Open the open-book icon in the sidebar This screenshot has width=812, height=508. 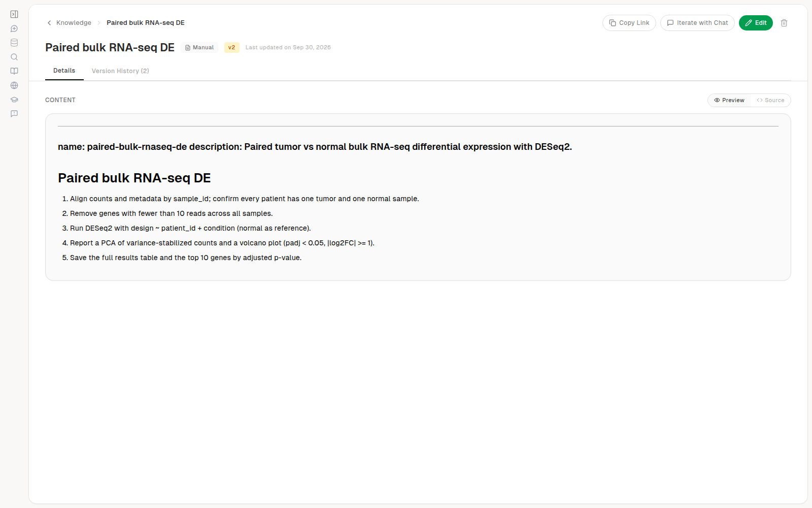14,71
